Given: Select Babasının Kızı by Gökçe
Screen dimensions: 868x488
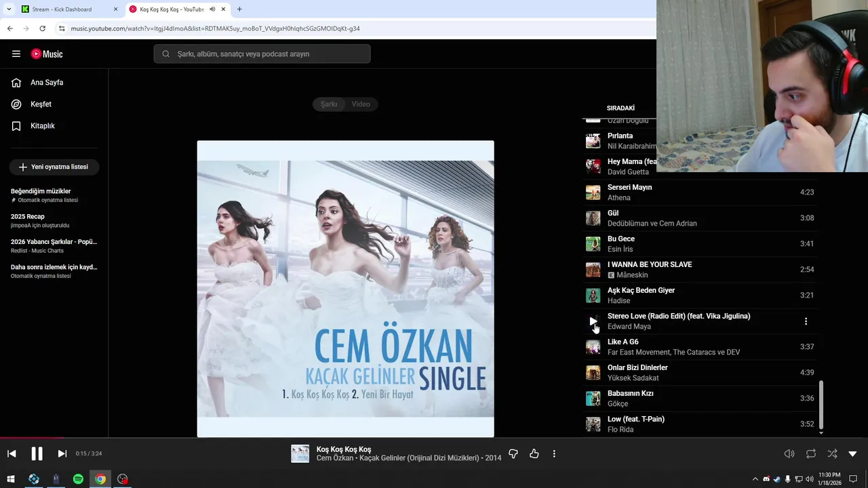Looking at the screenshot, I should coord(700,399).
